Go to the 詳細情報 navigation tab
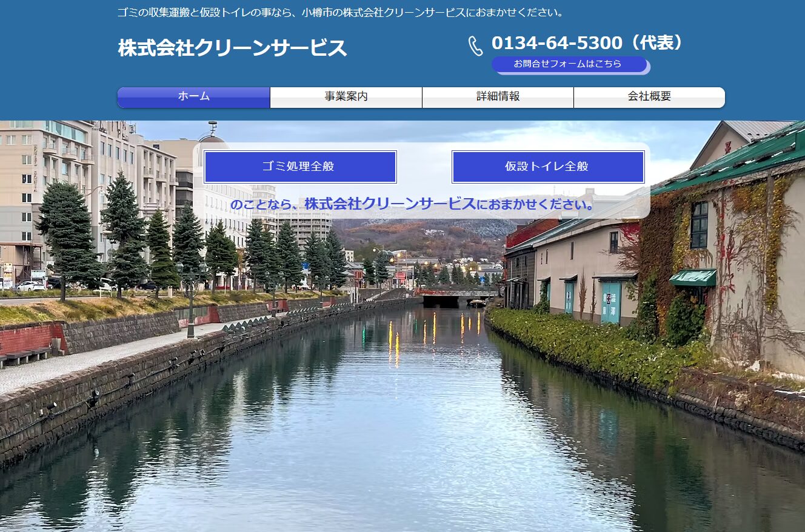 pyautogui.click(x=498, y=97)
